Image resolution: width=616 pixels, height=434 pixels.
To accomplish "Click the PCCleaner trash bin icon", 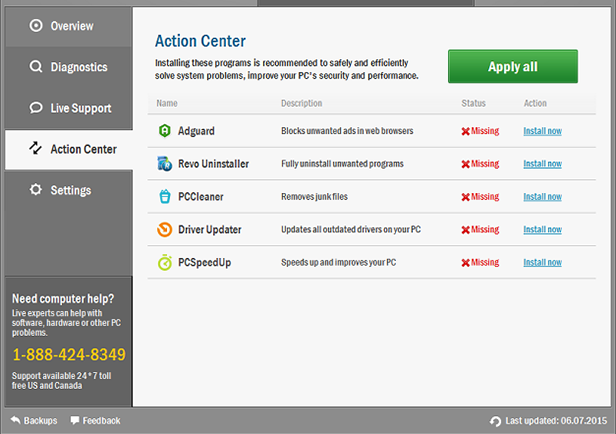I will coord(165,196).
